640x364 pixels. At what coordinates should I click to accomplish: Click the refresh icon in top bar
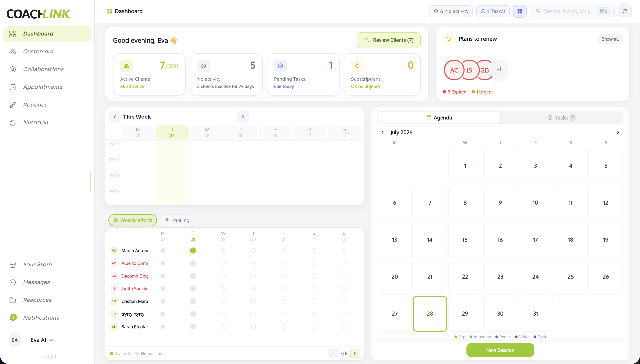[625, 11]
